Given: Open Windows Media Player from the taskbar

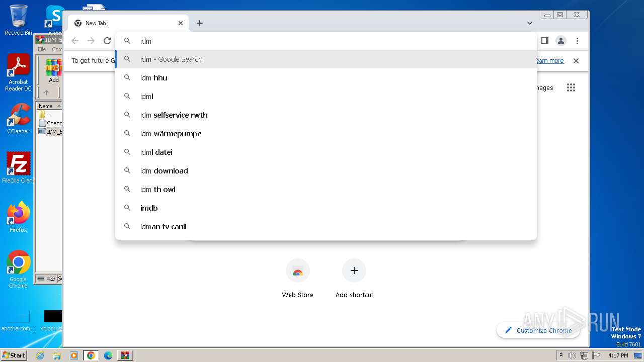Looking at the screenshot, I should coord(74,355).
